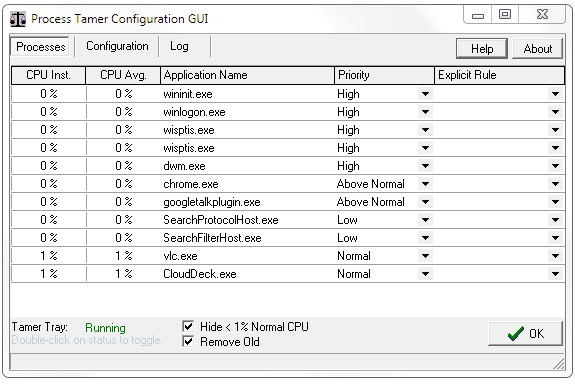Open Explicit Rule dropdown for SearchFilterHost.exe
This screenshot has height=385, width=575.
pos(556,238)
